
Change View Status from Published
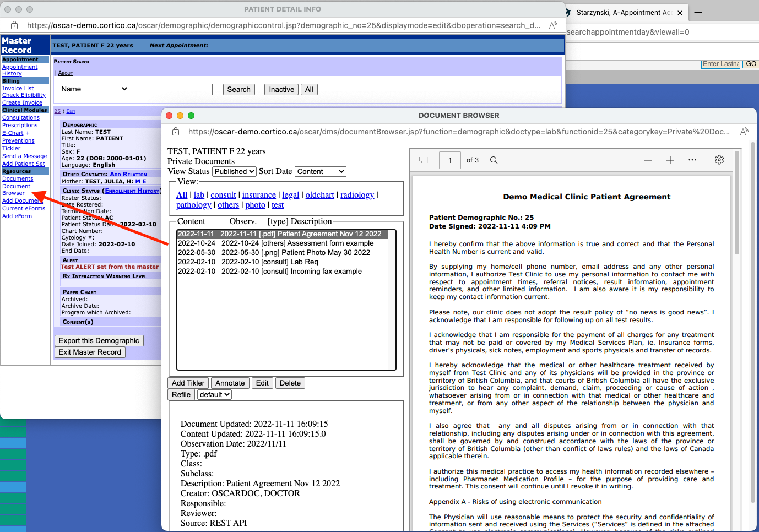[x=234, y=171]
